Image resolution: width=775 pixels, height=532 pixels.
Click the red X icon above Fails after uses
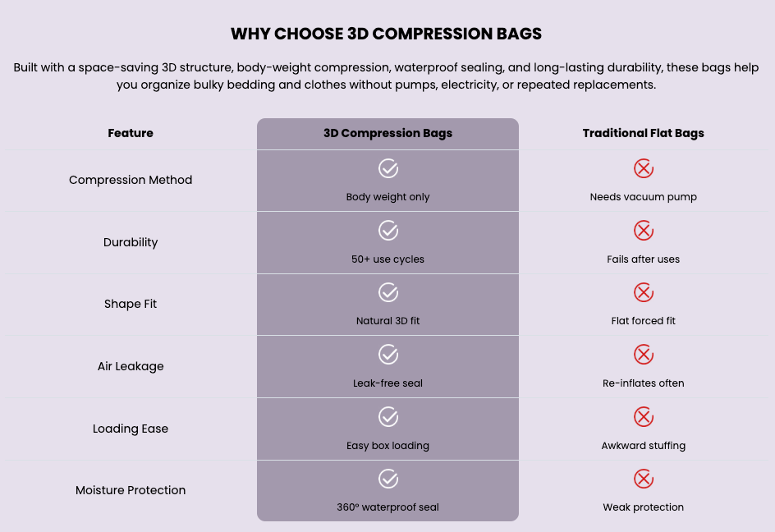(644, 231)
